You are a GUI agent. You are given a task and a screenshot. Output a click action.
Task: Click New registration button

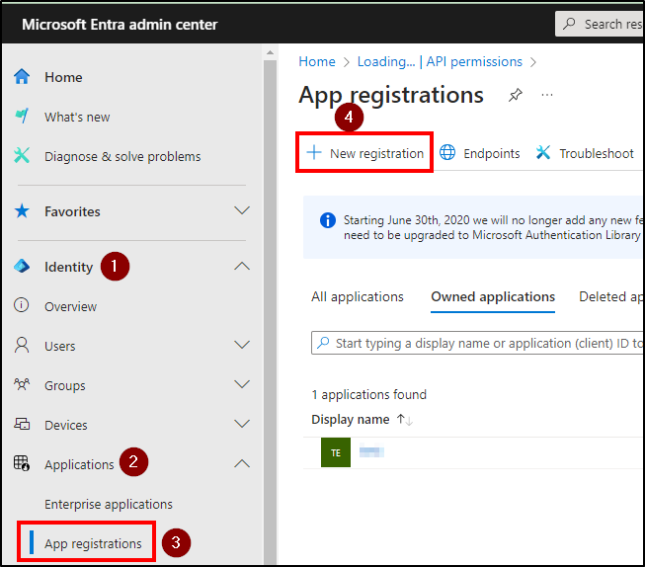pos(364,152)
